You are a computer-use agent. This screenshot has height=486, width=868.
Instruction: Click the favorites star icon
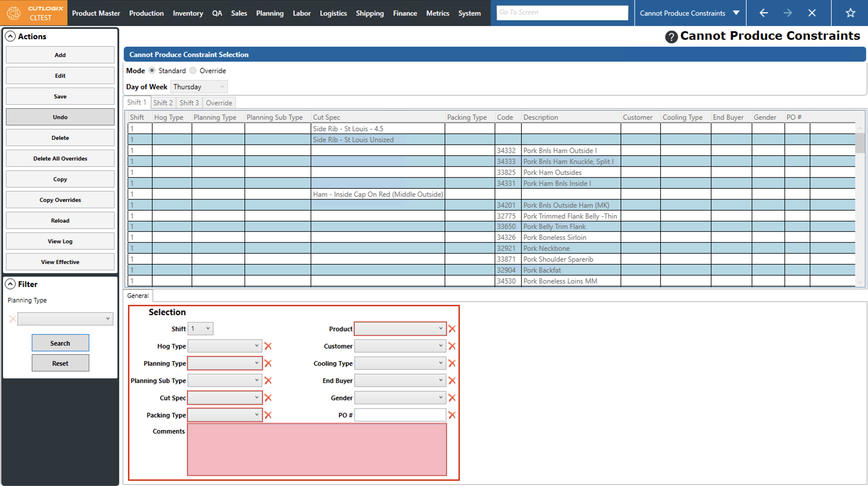(850, 13)
